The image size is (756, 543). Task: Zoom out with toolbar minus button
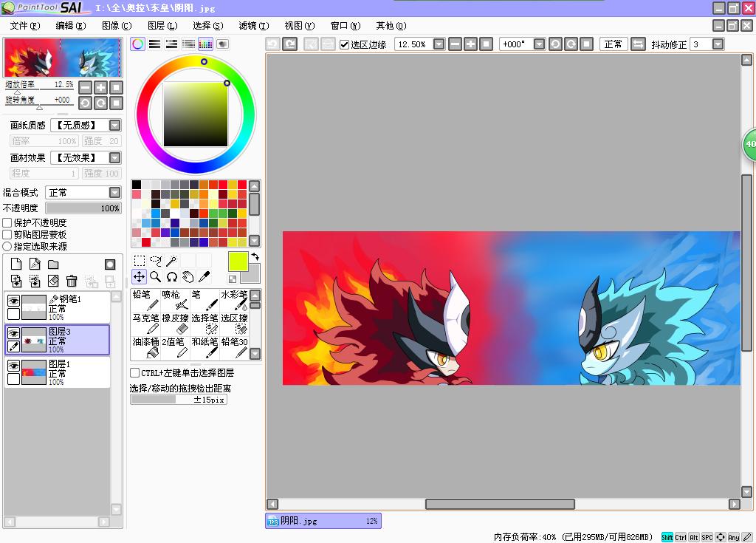click(455, 44)
